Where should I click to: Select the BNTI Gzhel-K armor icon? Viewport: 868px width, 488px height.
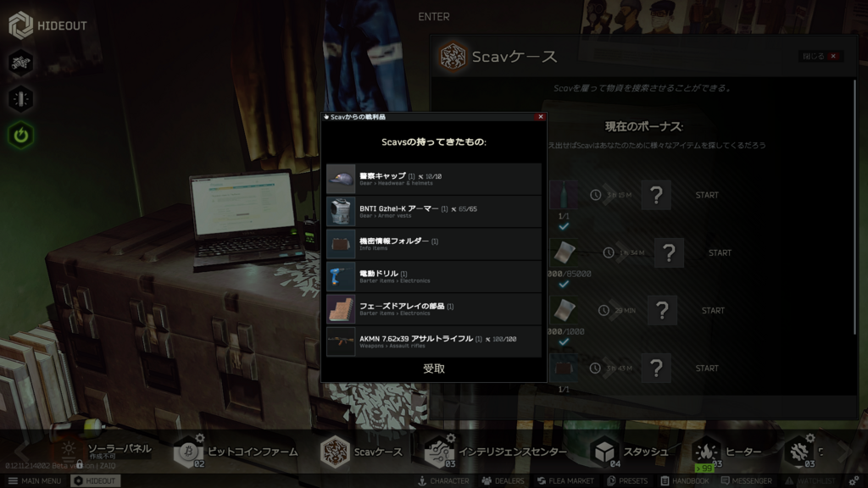[x=341, y=211]
